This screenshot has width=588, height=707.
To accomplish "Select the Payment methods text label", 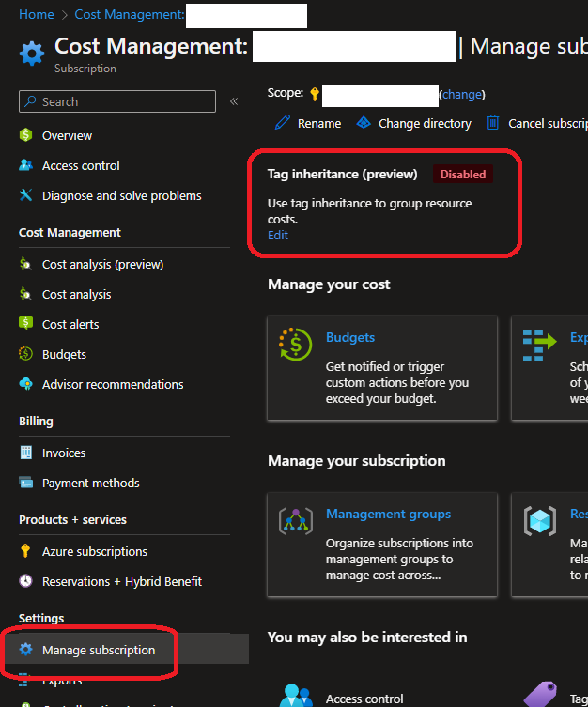I will [90, 484].
